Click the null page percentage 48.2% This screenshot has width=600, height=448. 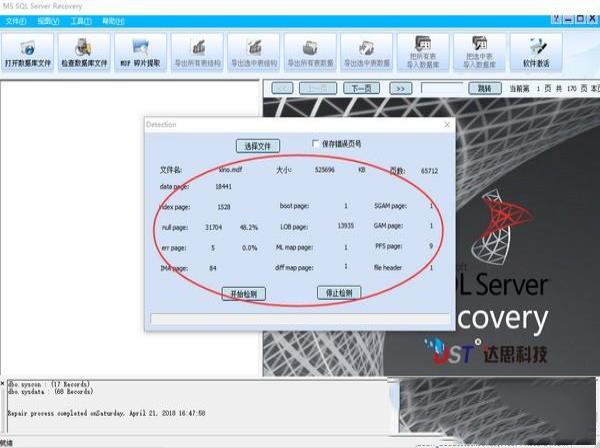pyautogui.click(x=249, y=228)
